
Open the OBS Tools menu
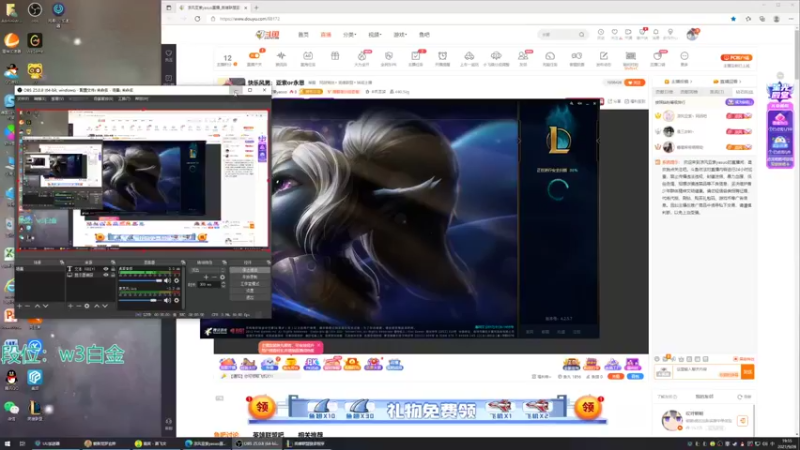pyautogui.click(x=124, y=99)
